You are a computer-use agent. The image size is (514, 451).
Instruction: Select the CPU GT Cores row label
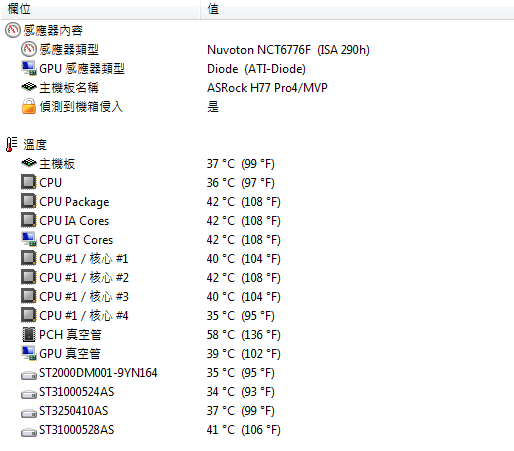coord(76,240)
